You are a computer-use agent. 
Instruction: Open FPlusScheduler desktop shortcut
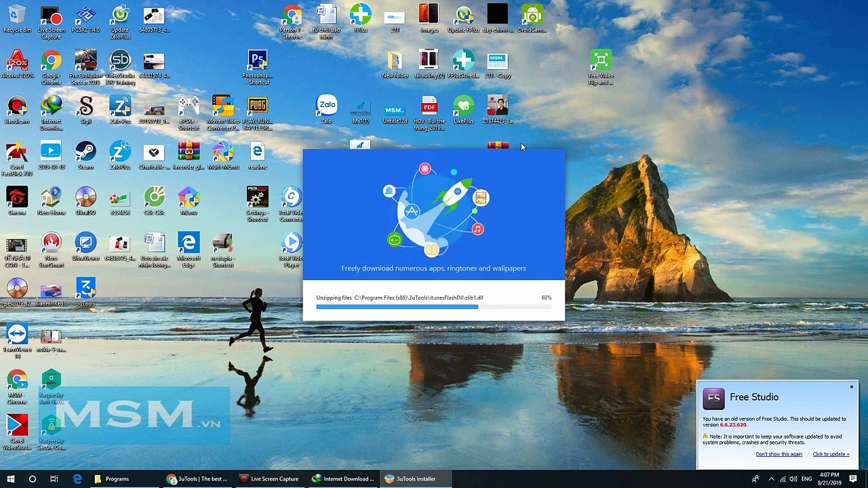point(463,64)
